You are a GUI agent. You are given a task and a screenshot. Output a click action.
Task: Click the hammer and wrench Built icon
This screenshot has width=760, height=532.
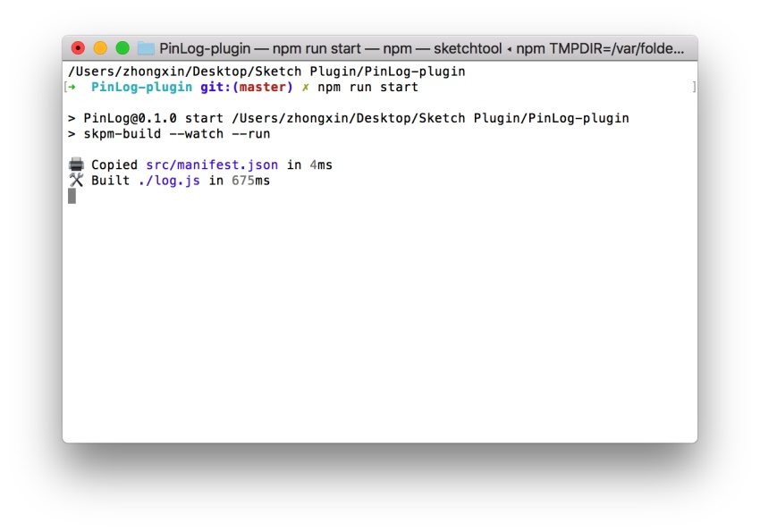tap(76, 180)
